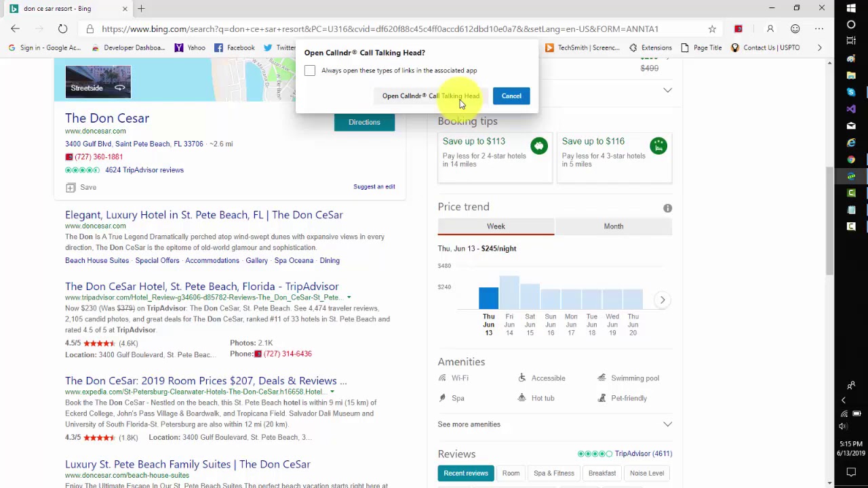Open Google Chrome from the taskbar
The height and width of the screenshot is (488, 868).
click(x=851, y=159)
